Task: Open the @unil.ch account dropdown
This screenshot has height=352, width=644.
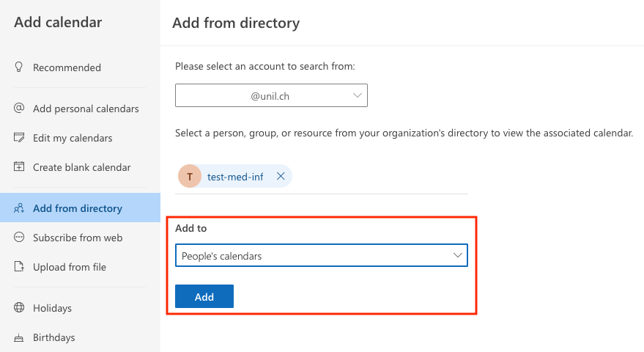Action: (x=271, y=95)
